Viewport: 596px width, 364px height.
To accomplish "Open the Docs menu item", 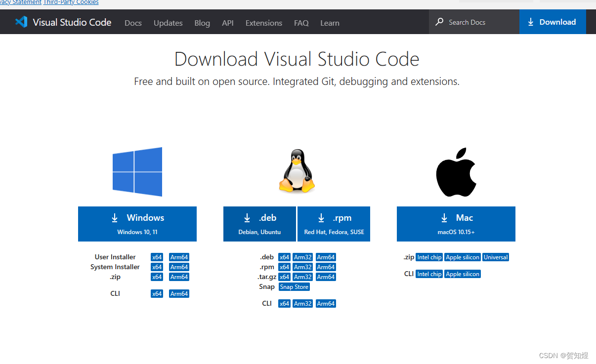I will [x=133, y=23].
